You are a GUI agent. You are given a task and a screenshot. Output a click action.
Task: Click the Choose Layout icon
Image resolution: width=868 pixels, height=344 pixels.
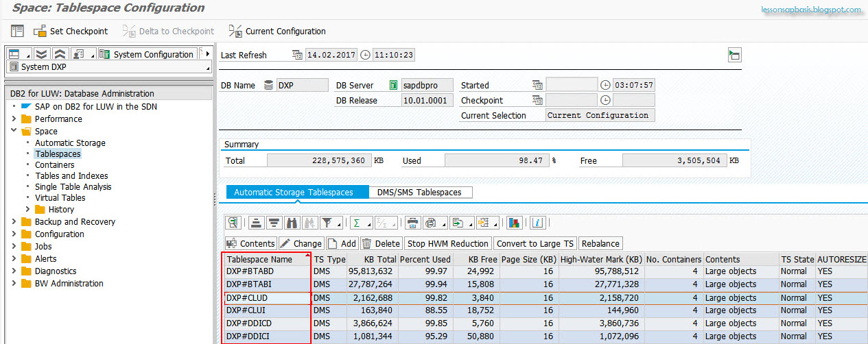tap(486, 223)
